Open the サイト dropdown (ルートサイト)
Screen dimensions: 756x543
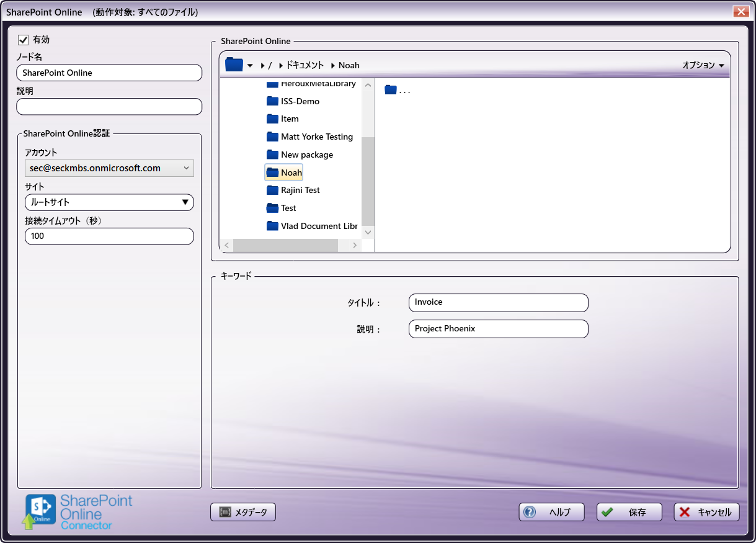(109, 202)
